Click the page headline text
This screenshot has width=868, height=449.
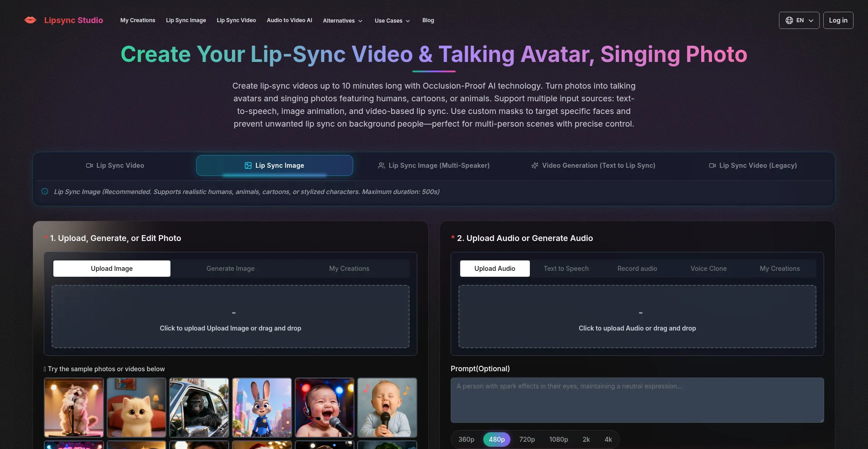point(434,54)
